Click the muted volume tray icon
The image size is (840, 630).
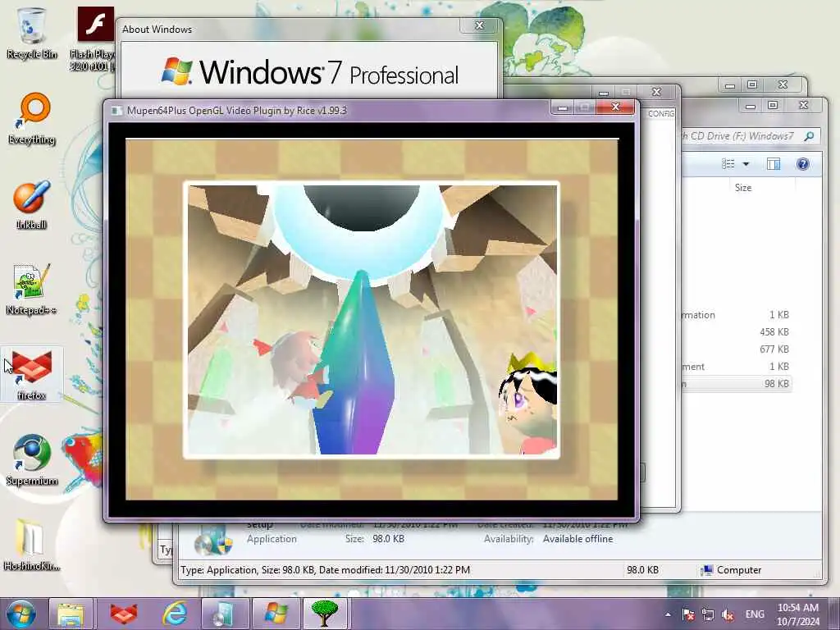click(x=728, y=614)
